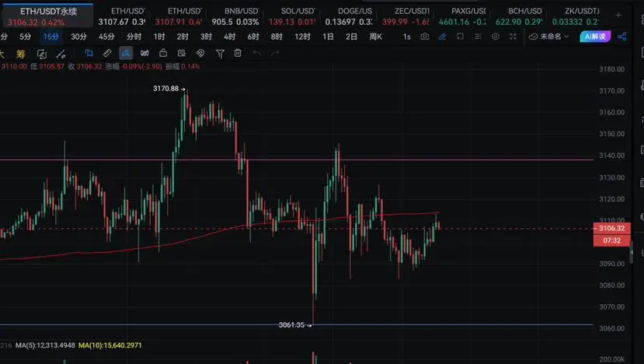The image size is (644, 364).
Task: Expand the 未命名 layout dropdown
Action: [549, 37]
